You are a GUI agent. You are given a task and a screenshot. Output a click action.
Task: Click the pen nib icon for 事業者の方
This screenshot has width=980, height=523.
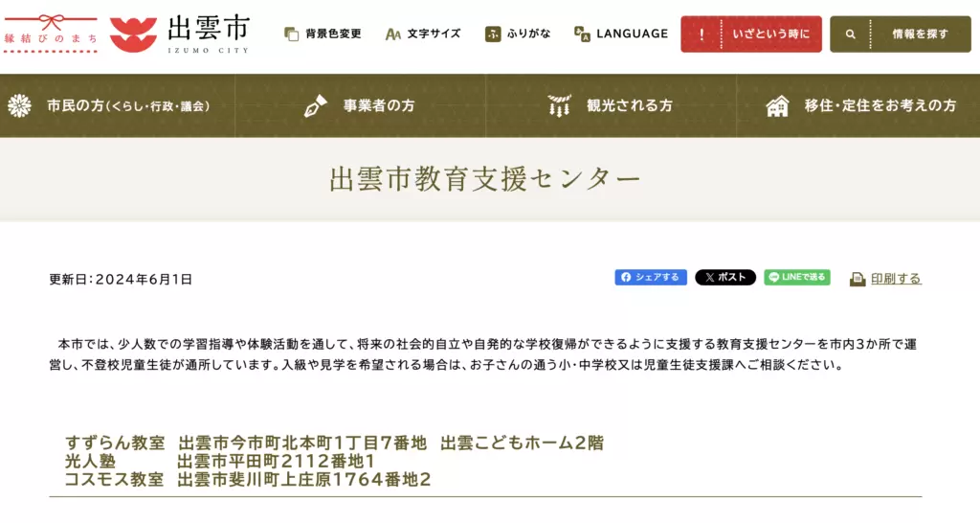point(316,105)
